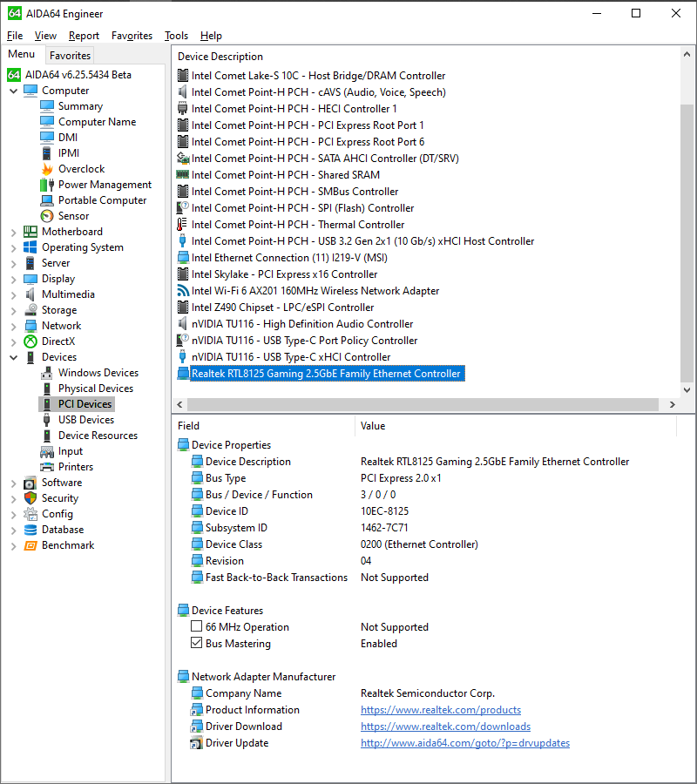This screenshot has width=697, height=784.
Task: Click the Thermal Controller thermometer icon
Action: tap(183, 225)
